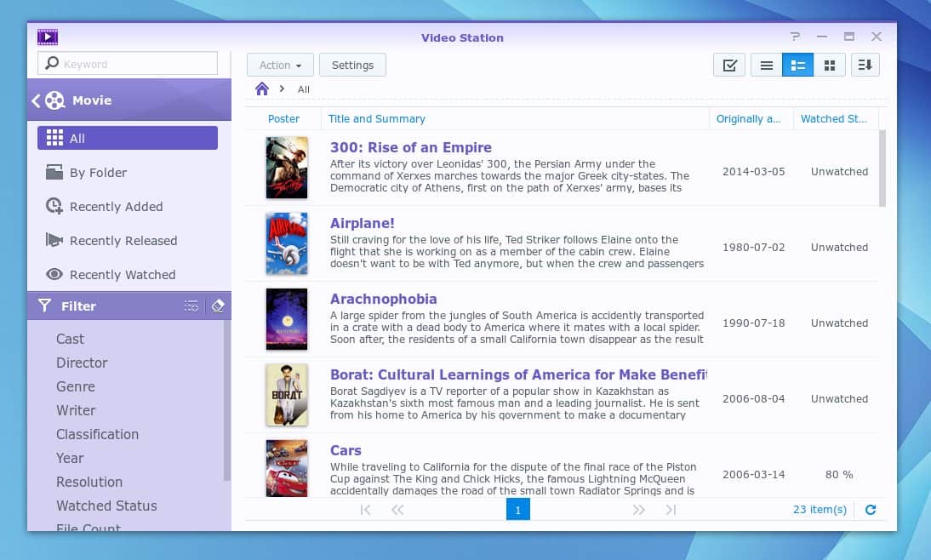
Task: Click the refresh icon beside item count
Action: pyautogui.click(x=870, y=510)
